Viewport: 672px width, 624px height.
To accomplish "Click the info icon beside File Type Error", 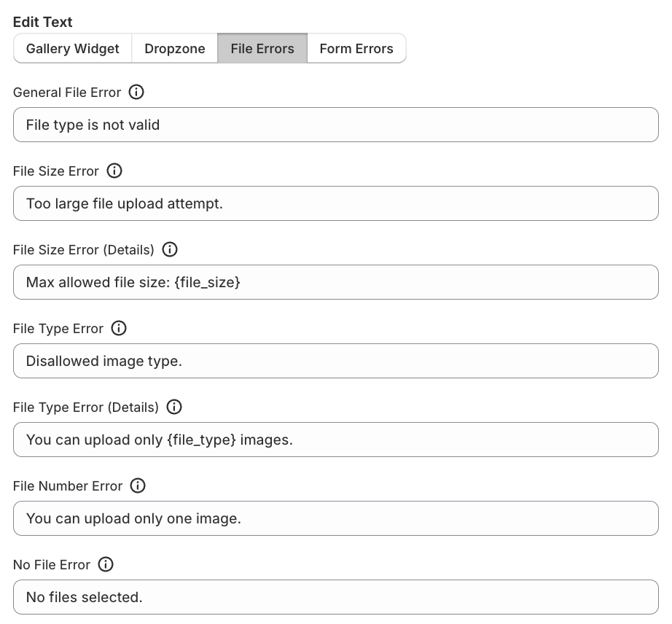I will (119, 329).
